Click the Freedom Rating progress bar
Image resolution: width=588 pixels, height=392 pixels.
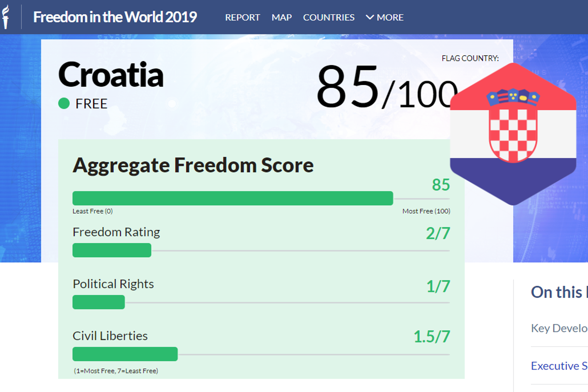[x=112, y=250]
